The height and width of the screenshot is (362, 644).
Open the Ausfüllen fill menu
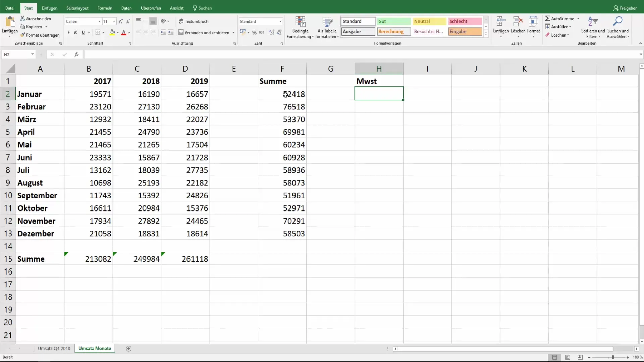click(x=558, y=27)
